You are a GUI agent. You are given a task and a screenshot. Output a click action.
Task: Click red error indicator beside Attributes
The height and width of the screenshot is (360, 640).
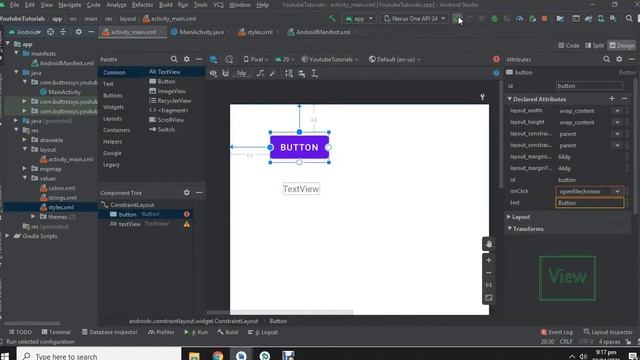pyautogui.click(x=496, y=59)
